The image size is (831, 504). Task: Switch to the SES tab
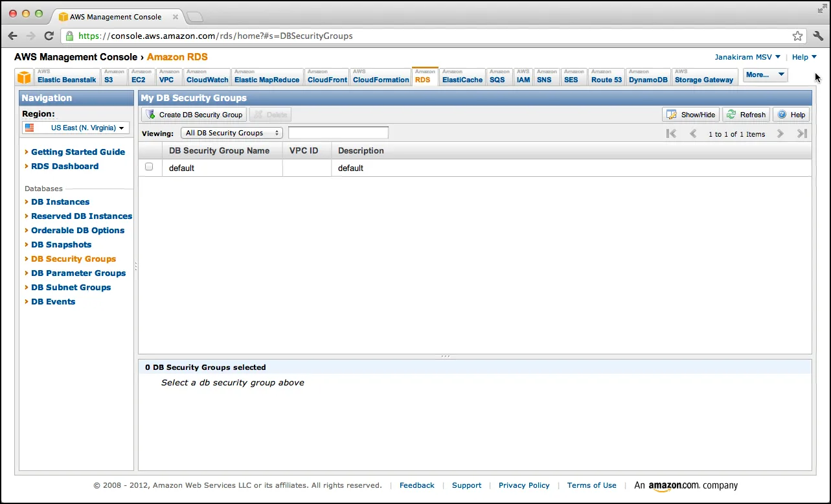click(574, 76)
